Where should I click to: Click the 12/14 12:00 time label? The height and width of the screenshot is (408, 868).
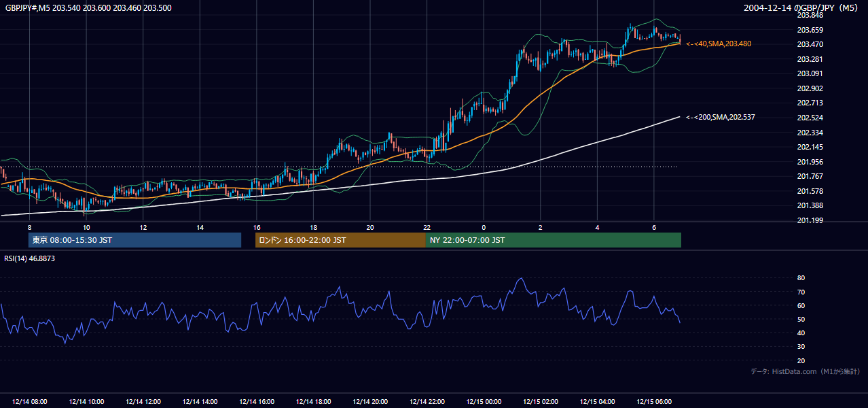143,402
